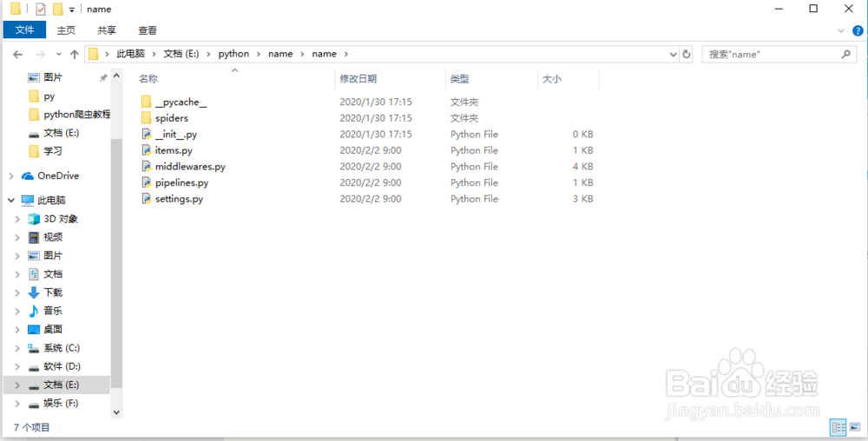
Task: Switch to large icons view layout
Action: click(x=855, y=427)
